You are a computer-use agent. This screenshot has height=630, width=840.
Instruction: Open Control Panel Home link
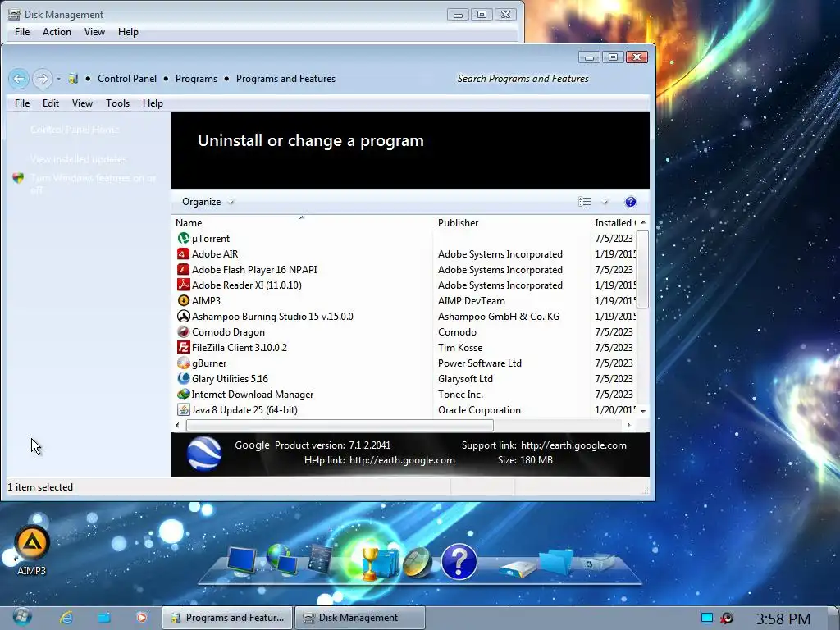(75, 130)
